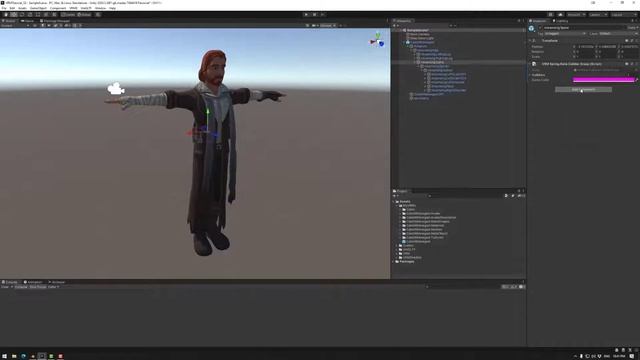Click the Add Component button
The image size is (640, 360).
pyautogui.click(x=583, y=89)
